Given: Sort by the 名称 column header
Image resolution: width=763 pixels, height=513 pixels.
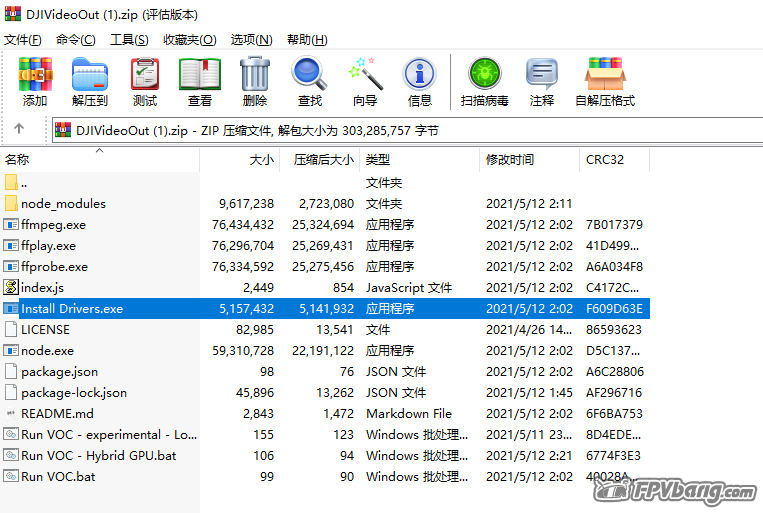Looking at the screenshot, I should pyautogui.click(x=100, y=160).
